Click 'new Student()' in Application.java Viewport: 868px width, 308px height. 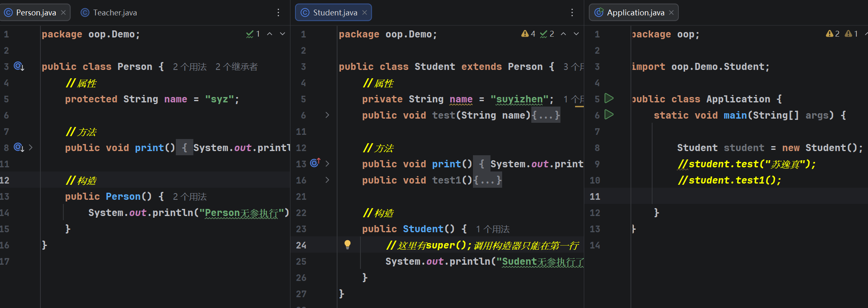819,148
